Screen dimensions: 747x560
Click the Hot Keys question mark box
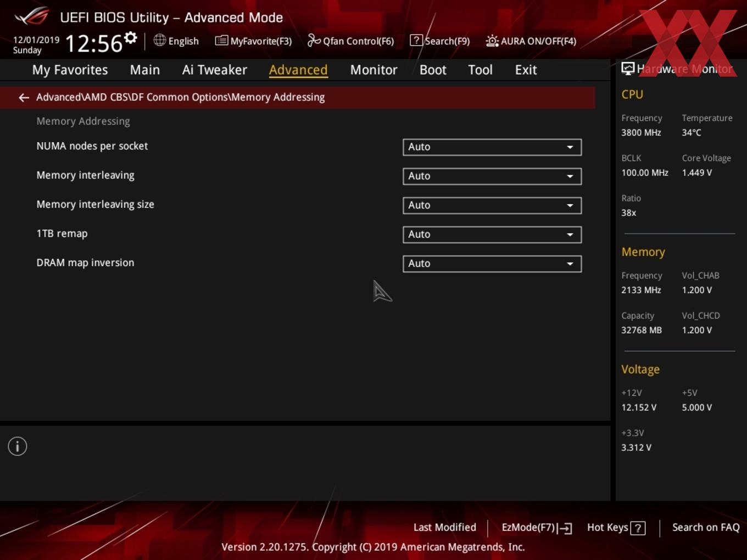pos(638,528)
